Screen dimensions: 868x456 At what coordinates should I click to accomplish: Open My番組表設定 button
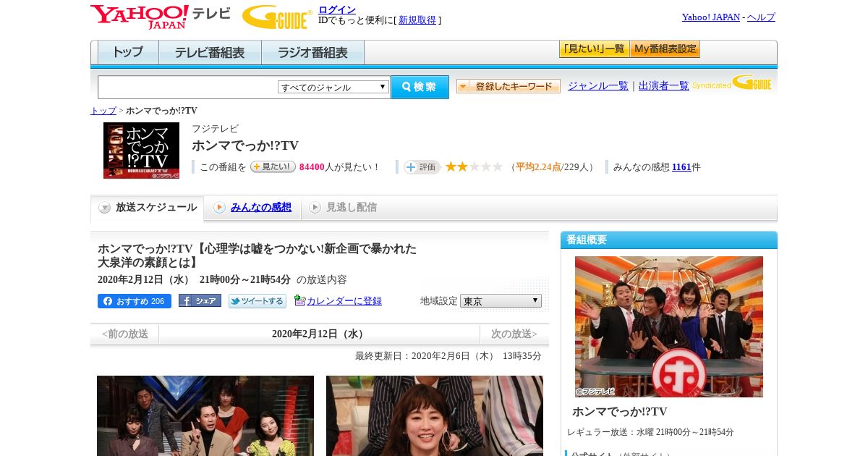coord(665,49)
